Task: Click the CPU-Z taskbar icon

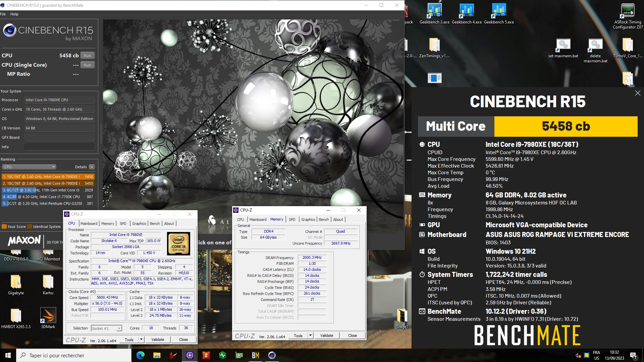Action: click(x=190, y=355)
